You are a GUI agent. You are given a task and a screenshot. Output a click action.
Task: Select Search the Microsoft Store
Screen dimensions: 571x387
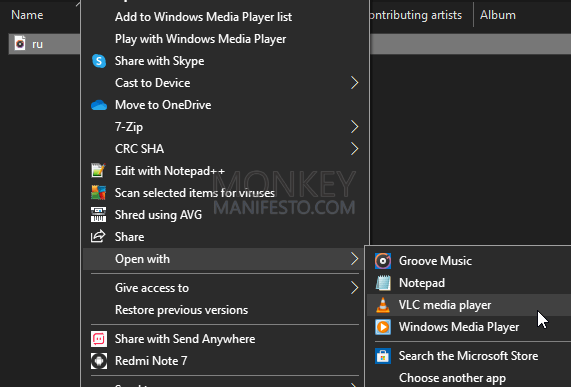468,356
